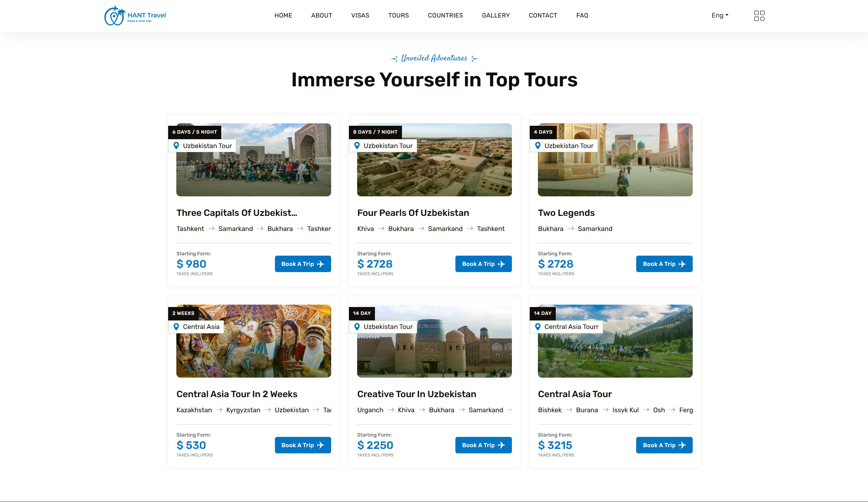
Task: Book the Four Pearls Of Uzbekistan trip
Action: 483,264
